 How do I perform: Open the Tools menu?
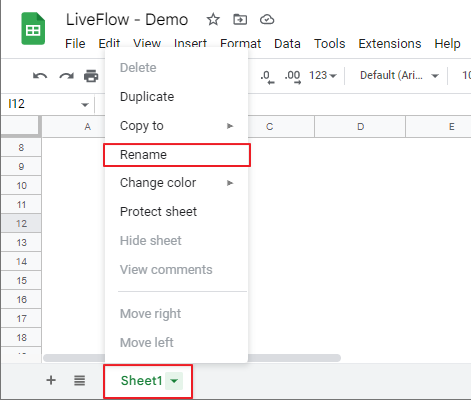click(x=329, y=43)
